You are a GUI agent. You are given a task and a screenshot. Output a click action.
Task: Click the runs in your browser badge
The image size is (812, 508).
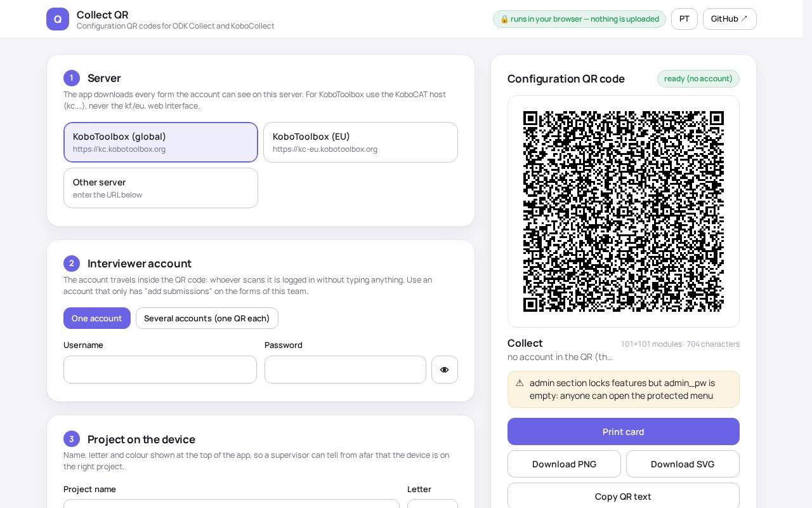(579, 19)
